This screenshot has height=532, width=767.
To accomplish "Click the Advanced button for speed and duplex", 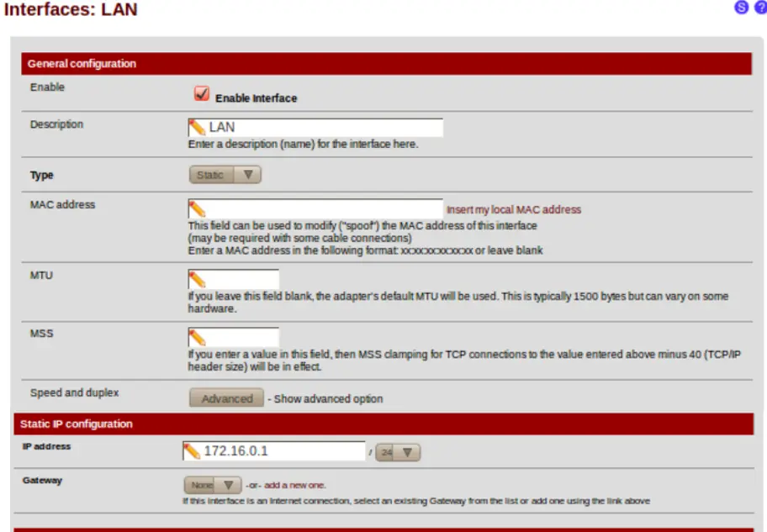I will (226, 398).
